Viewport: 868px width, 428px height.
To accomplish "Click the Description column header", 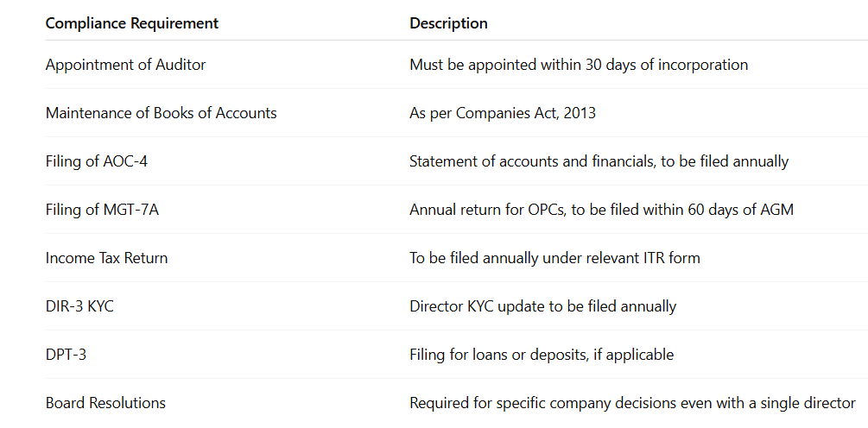I will (x=448, y=23).
